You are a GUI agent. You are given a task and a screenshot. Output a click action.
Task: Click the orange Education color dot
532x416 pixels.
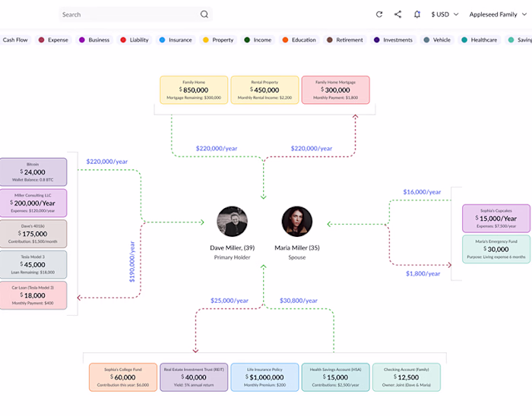[285, 40]
